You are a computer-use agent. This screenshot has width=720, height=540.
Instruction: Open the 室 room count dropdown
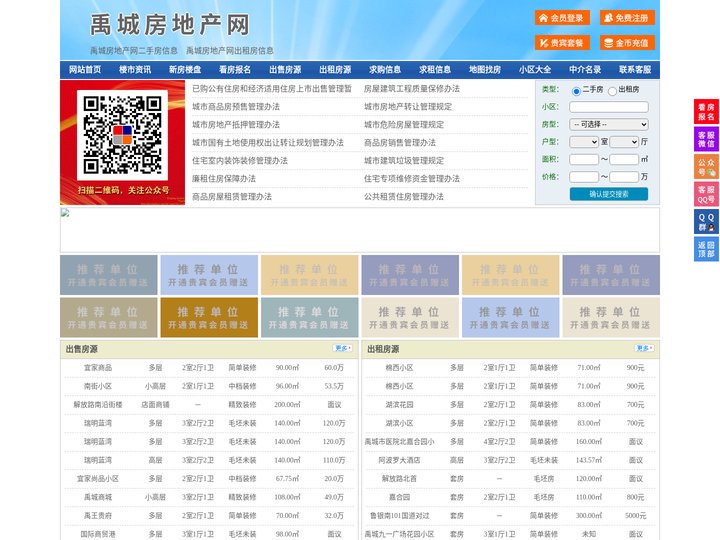pyautogui.click(x=584, y=142)
